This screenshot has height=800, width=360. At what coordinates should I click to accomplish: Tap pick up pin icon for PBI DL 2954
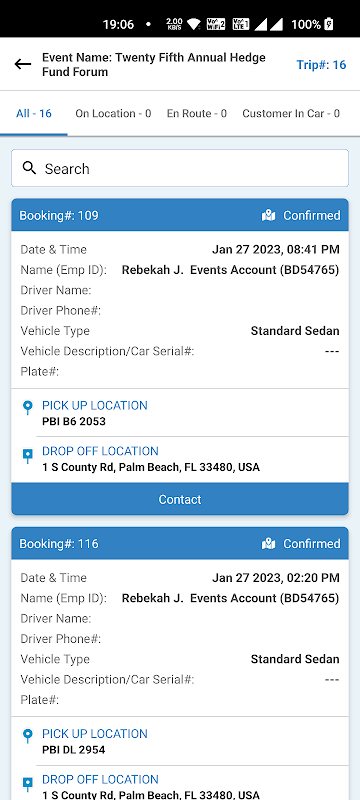[28, 736]
